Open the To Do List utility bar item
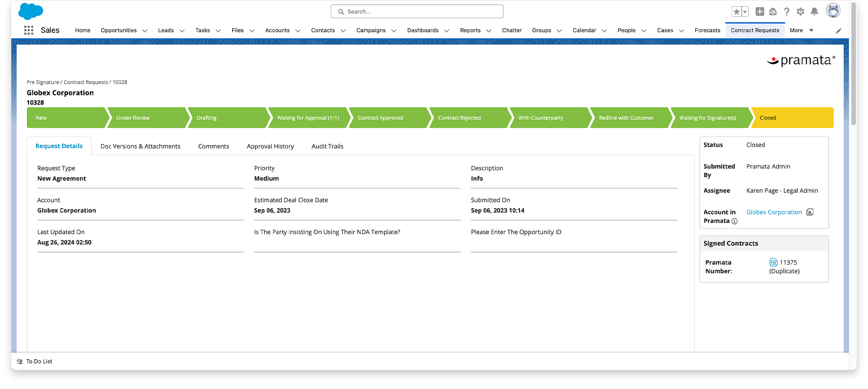 (x=35, y=361)
